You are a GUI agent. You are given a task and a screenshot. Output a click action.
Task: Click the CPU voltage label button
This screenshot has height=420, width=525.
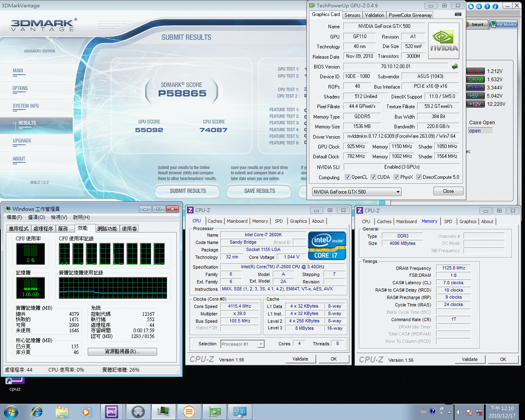(x=476, y=71)
